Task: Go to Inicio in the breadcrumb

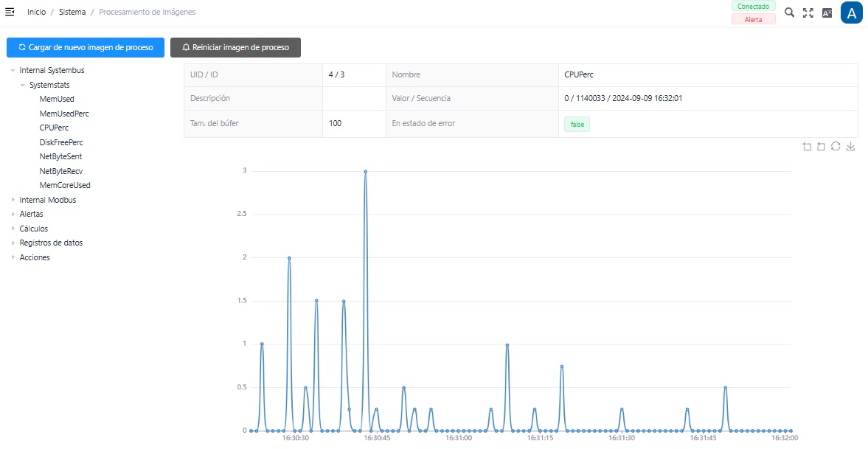Action: coord(37,13)
